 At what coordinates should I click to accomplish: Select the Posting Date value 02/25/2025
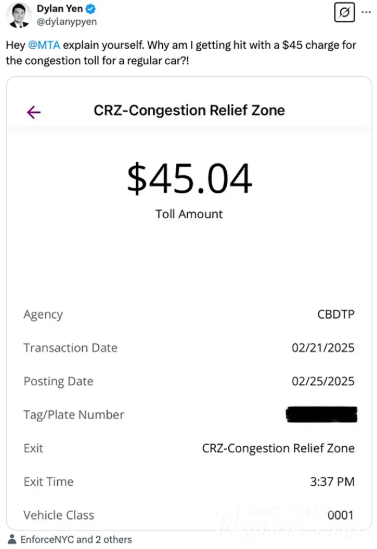323,381
